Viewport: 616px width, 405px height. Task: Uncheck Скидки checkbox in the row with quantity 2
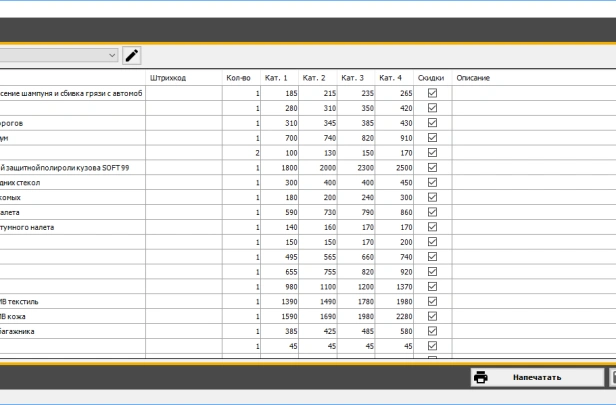pyautogui.click(x=432, y=153)
